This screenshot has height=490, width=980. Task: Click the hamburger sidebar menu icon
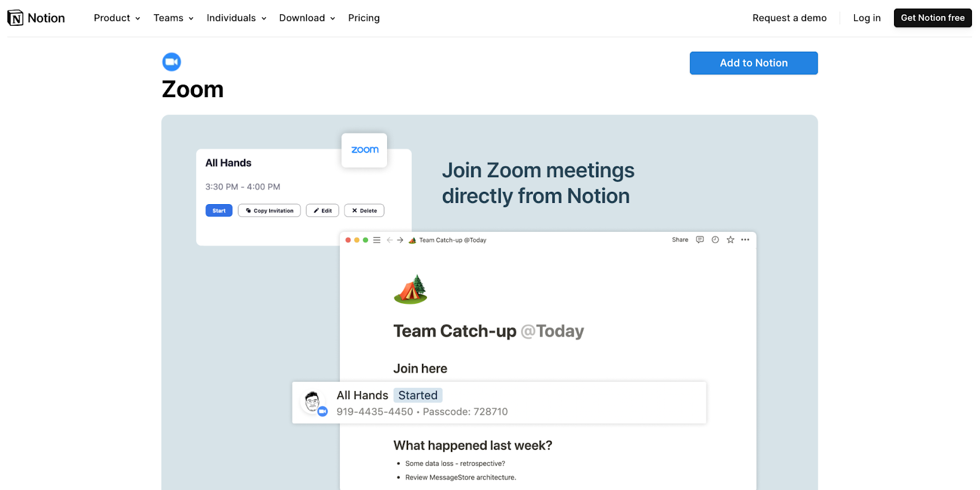tap(377, 240)
